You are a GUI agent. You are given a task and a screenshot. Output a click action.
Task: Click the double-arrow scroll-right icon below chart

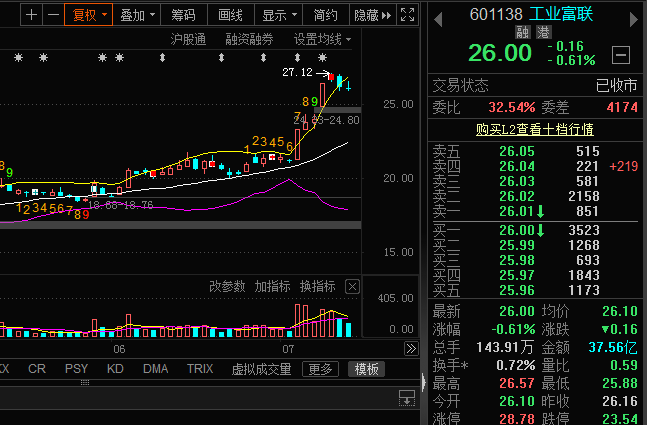click(409, 349)
